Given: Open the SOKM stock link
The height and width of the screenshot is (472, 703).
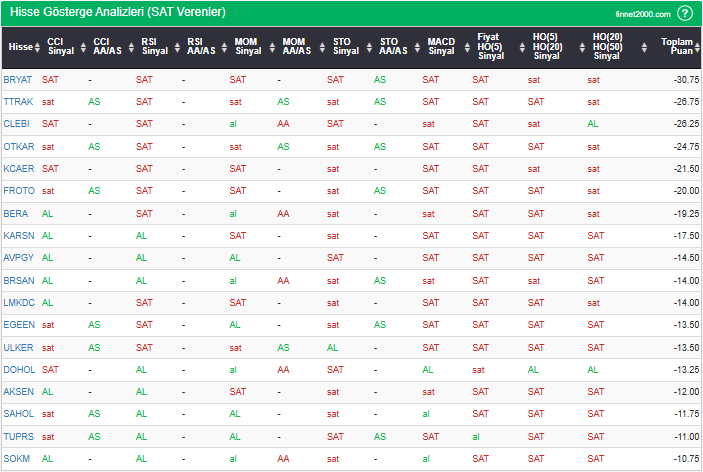Looking at the screenshot, I should pos(17,459).
